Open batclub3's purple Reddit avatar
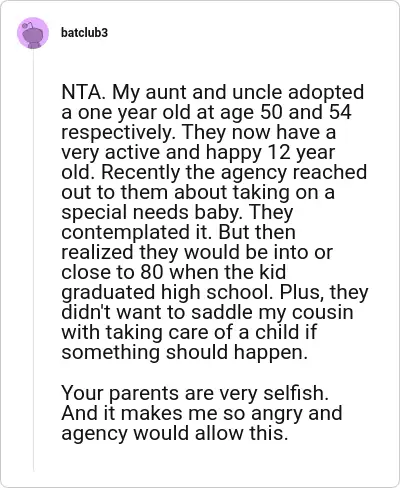 [33, 33]
